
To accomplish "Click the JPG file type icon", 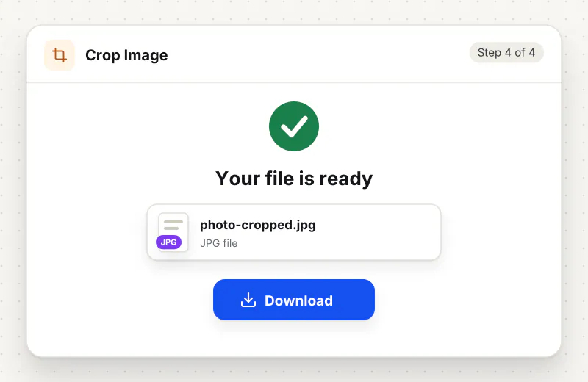I will click(x=172, y=232).
